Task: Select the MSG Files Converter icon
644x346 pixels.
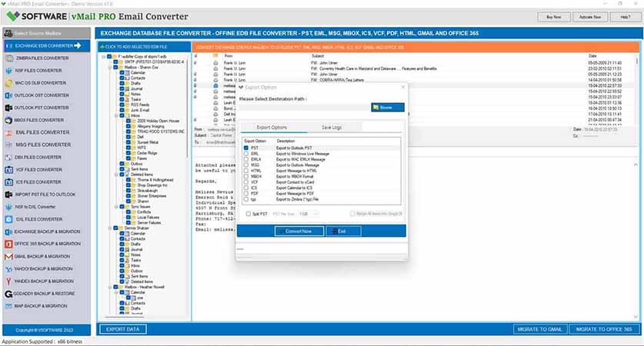Action: 8,145
